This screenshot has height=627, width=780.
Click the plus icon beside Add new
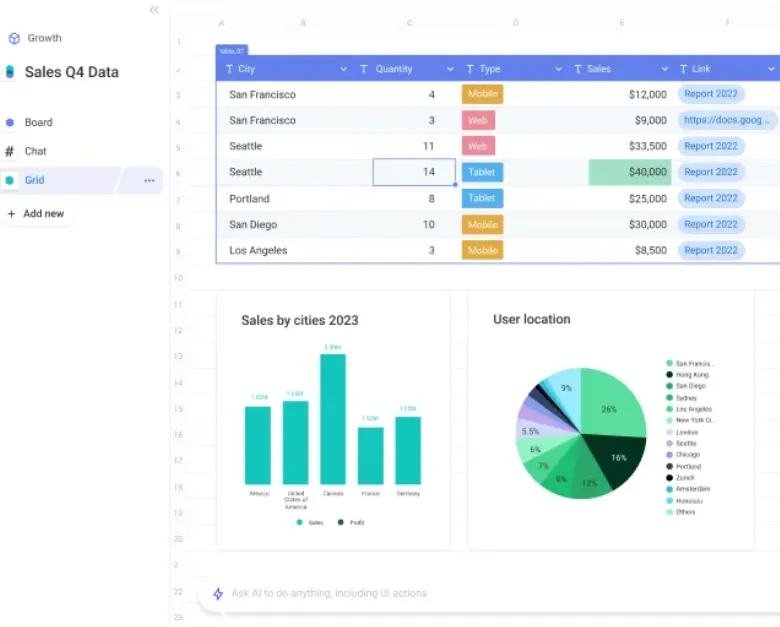click(x=11, y=214)
